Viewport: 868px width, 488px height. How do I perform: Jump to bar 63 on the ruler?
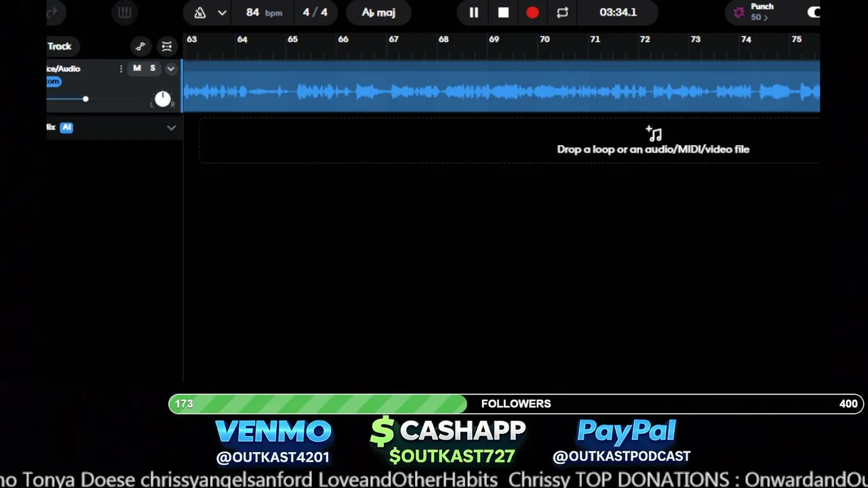click(192, 39)
